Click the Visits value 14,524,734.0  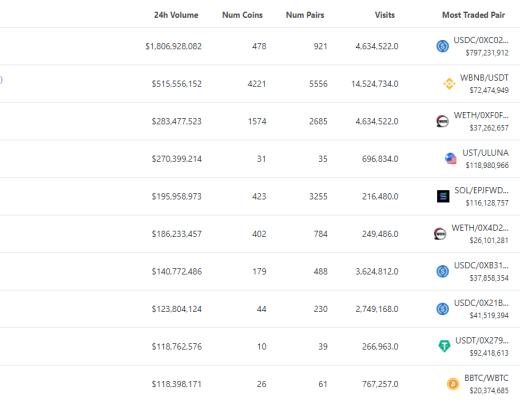[375, 84]
